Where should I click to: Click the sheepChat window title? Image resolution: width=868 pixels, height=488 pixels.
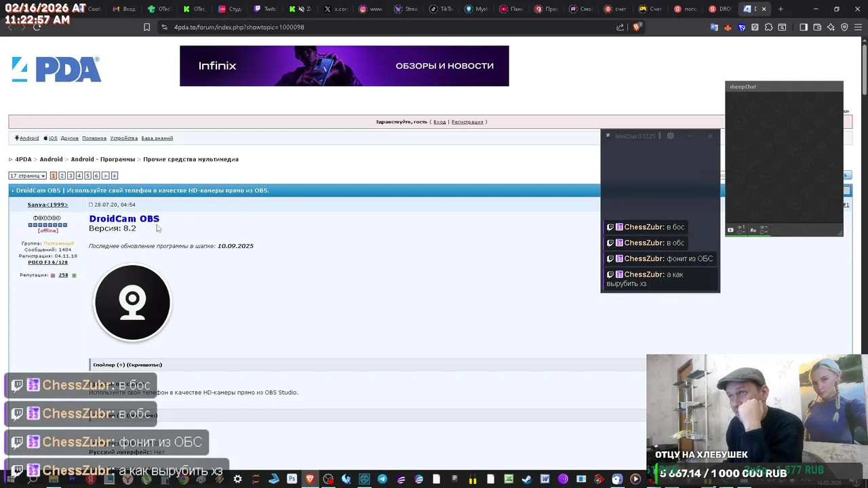[x=743, y=87]
